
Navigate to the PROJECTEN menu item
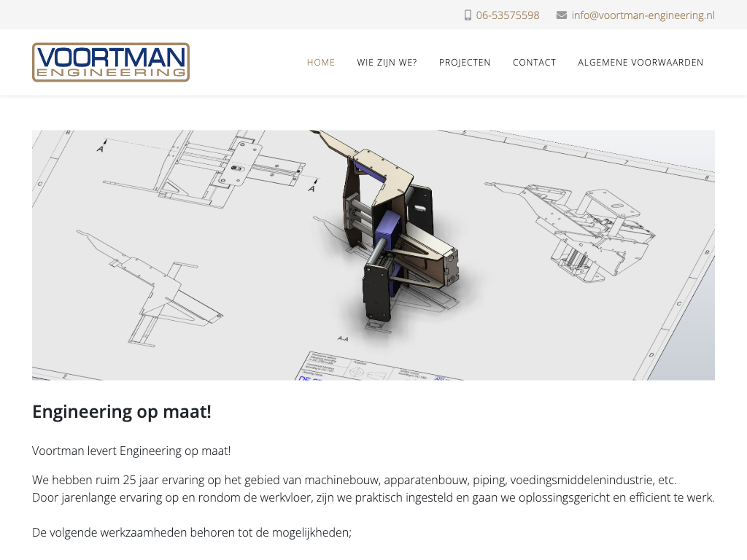(x=465, y=63)
